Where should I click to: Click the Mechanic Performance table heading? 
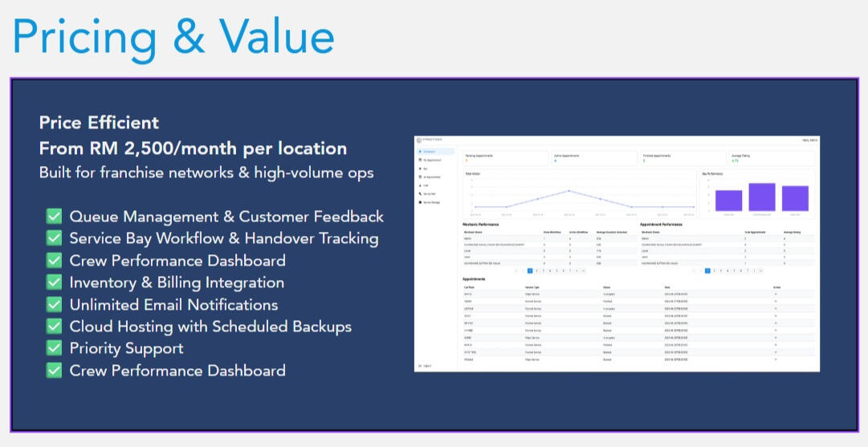480,225
